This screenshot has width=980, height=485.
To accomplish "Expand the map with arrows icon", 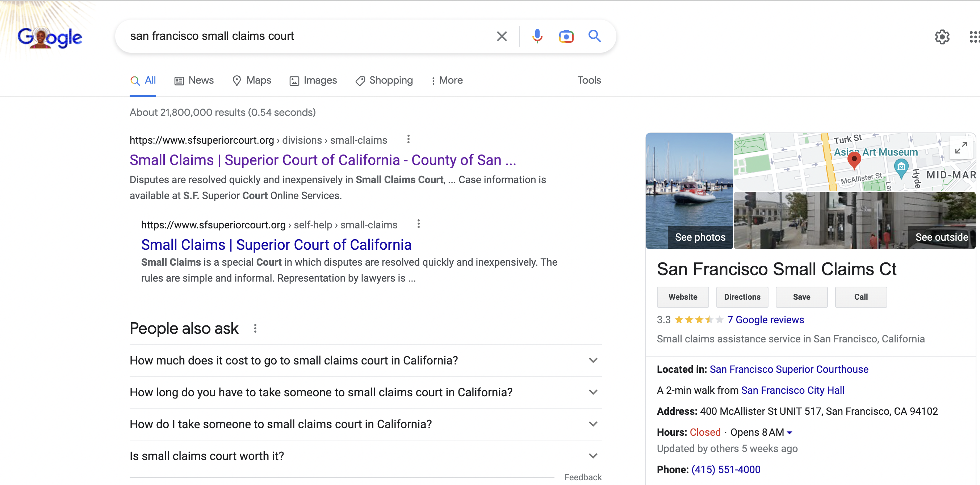I will pyautogui.click(x=961, y=147).
